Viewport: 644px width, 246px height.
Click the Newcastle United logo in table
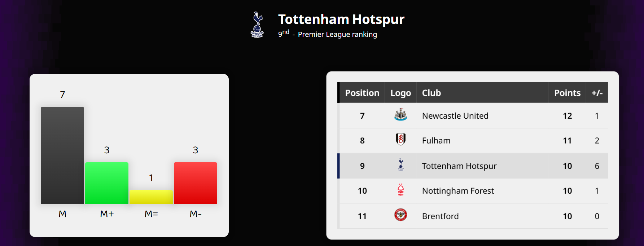pos(400,115)
